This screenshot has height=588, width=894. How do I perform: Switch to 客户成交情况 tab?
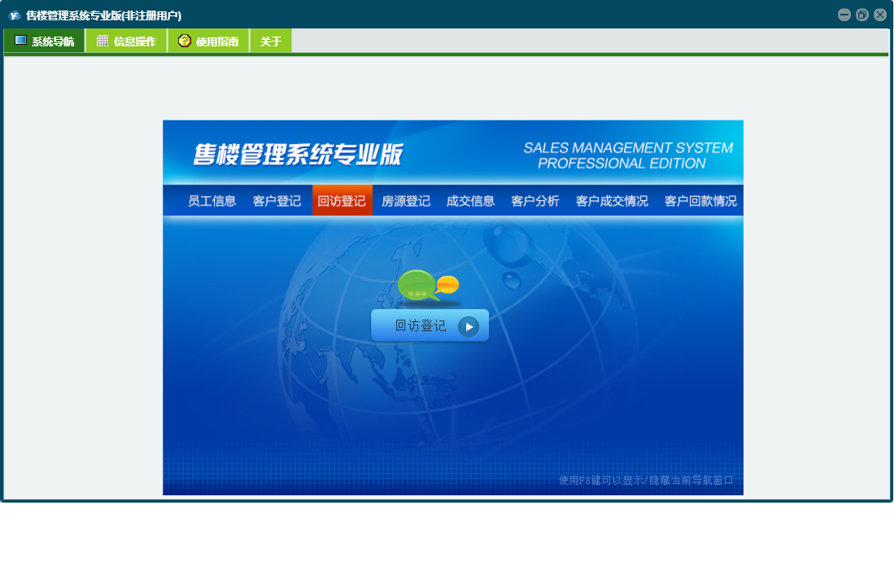pos(612,201)
